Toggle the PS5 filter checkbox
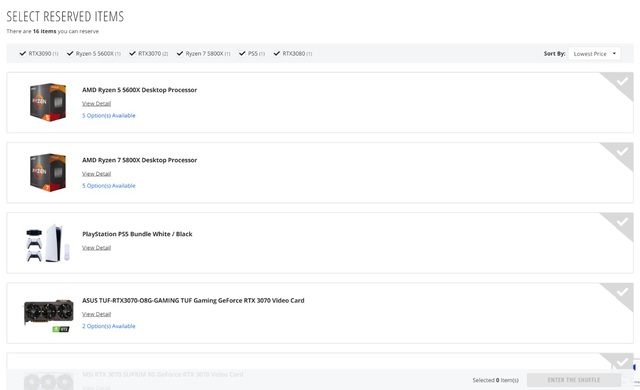Viewport: 640px width, 390px height. pyautogui.click(x=242, y=53)
